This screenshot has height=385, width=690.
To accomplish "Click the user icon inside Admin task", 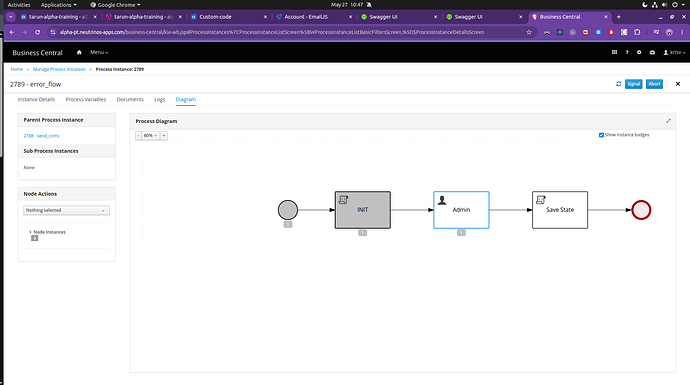I will 442,200.
